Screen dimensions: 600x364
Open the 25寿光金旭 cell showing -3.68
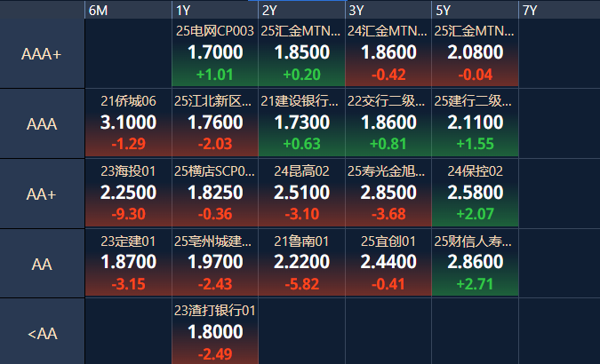pos(388,193)
